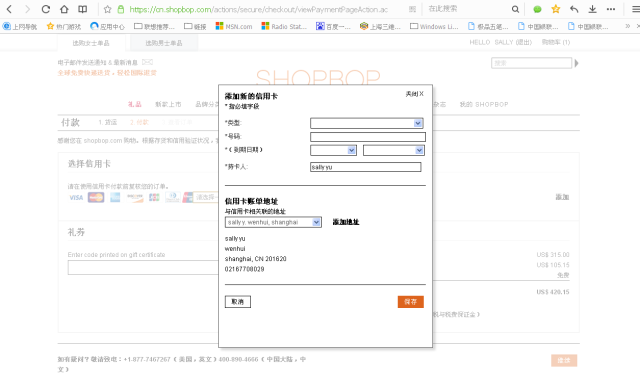Open the reading view book icon
Viewport: 640px width, 385px height.
point(82,9)
